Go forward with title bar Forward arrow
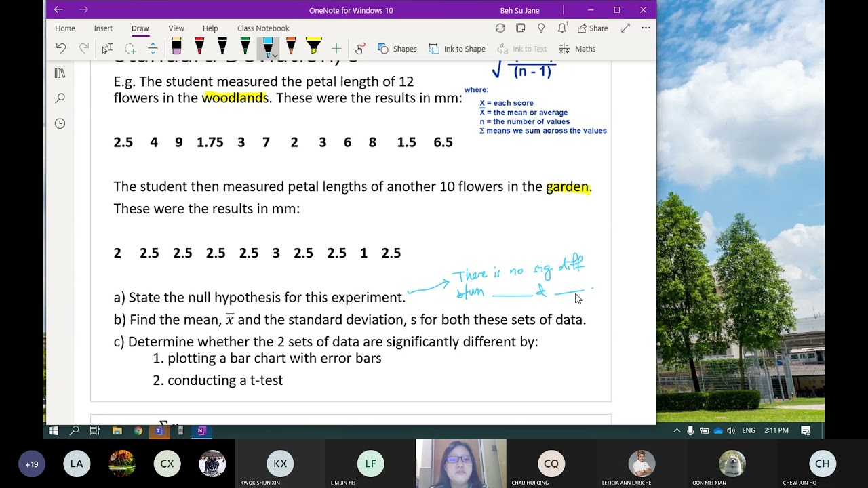 tap(83, 9)
